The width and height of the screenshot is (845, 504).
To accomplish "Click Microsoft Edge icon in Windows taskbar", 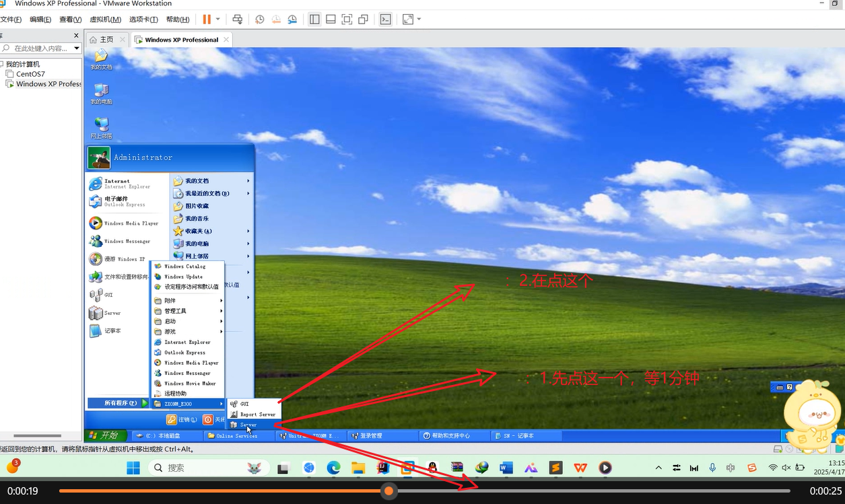I will [x=333, y=468].
